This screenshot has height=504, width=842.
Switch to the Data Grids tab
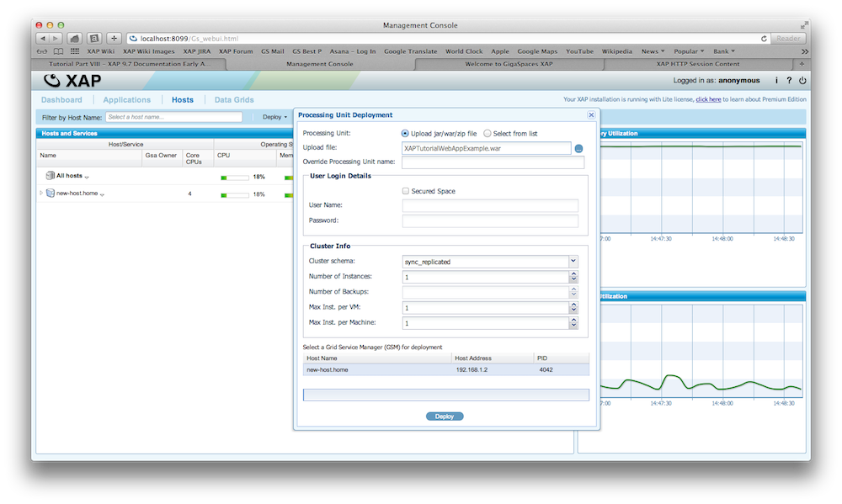pyautogui.click(x=234, y=100)
